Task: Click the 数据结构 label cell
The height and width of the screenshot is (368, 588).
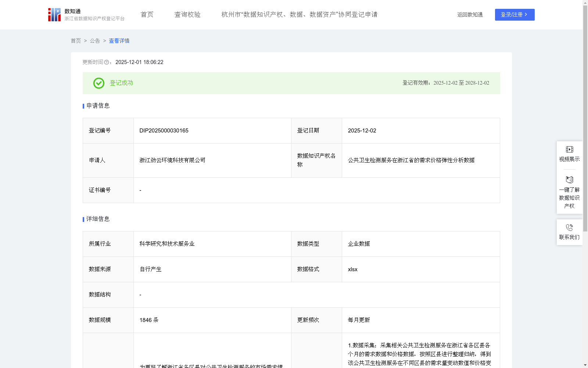Action: 108,295
